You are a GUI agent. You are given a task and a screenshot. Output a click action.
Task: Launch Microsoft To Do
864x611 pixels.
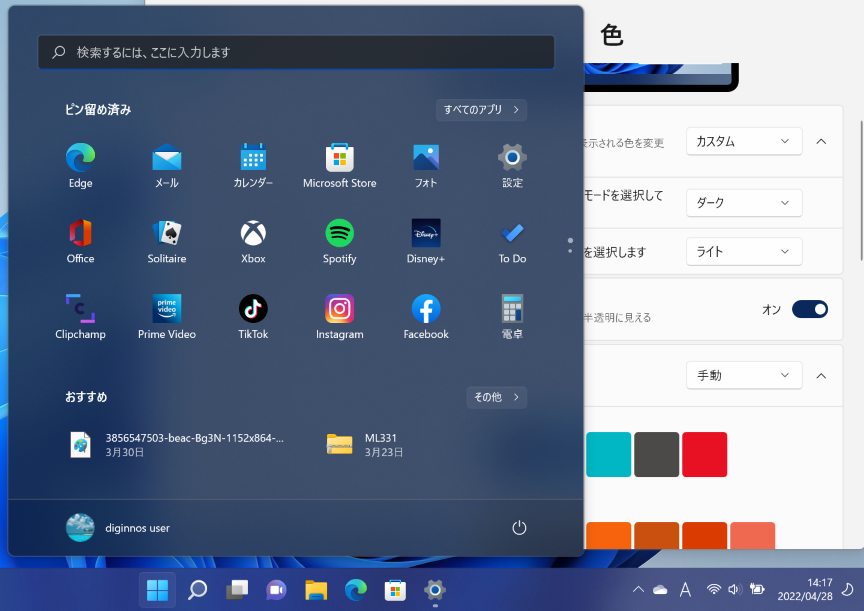512,241
